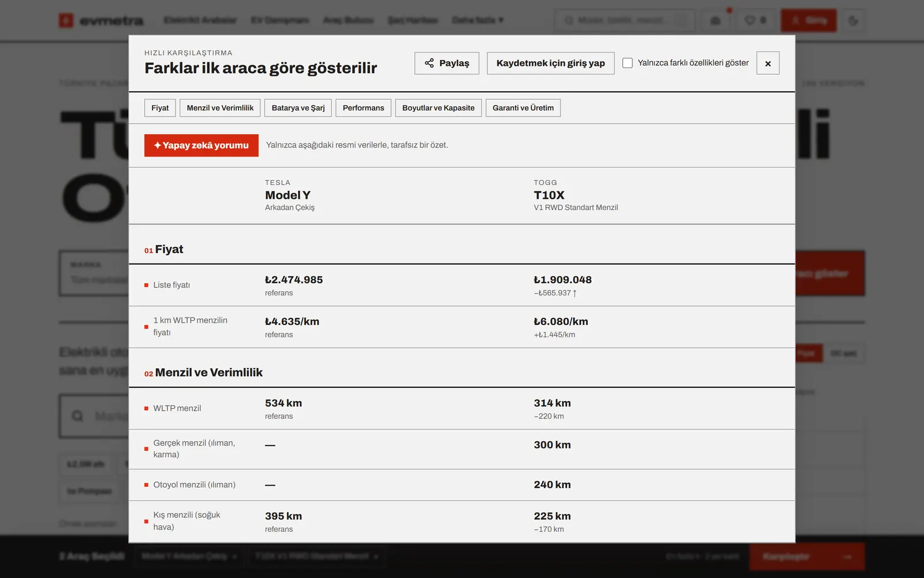Select the Garanti ve Üretim tab
Viewport: 924px width, 578px height.
click(x=523, y=108)
